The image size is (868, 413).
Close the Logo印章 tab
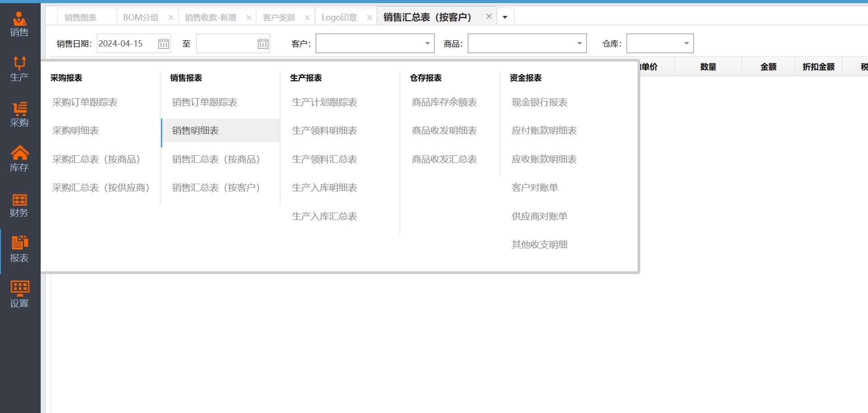[369, 17]
